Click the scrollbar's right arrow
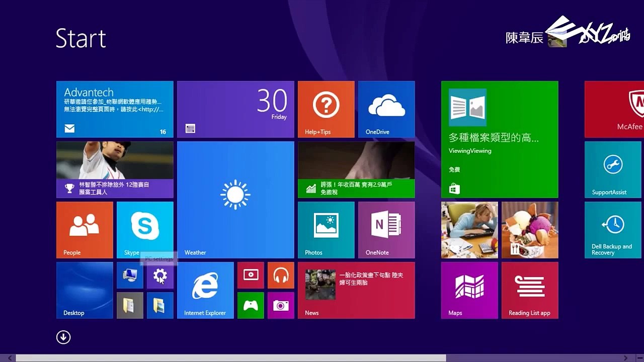Screen dimensions: 644x362 tap(626, 358)
